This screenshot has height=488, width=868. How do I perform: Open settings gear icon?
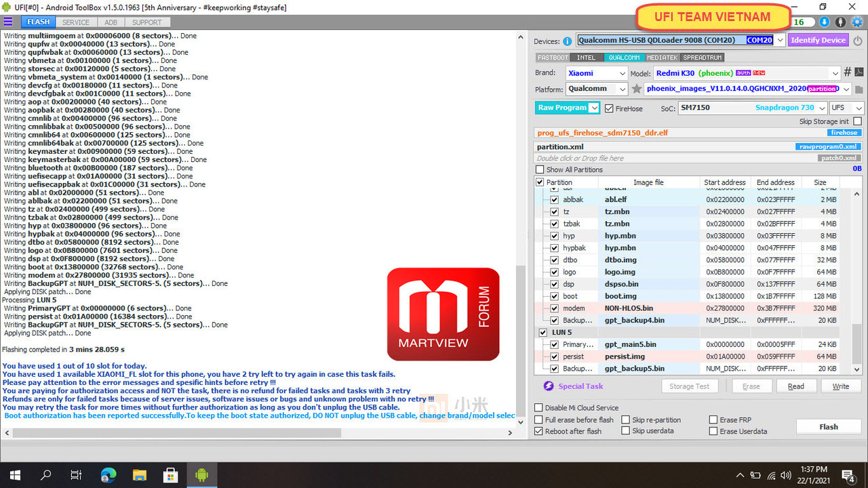[857, 22]
